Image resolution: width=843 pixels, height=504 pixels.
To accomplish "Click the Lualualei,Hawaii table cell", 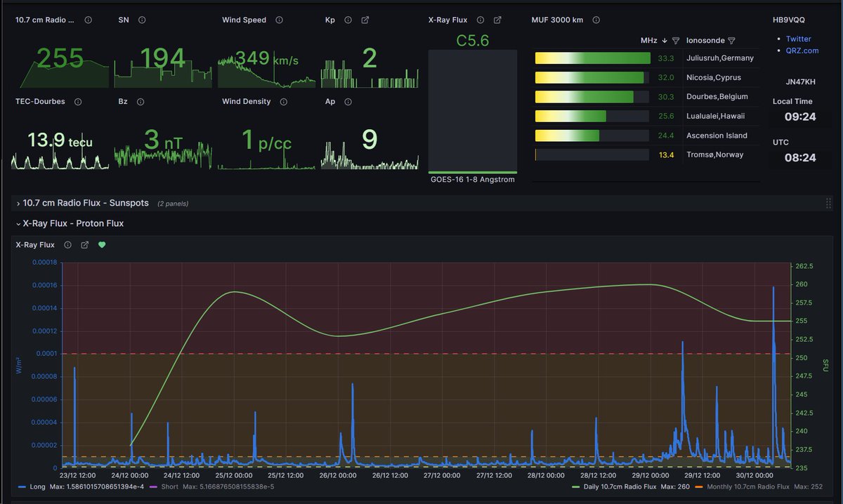I will (x=715, y=116).
